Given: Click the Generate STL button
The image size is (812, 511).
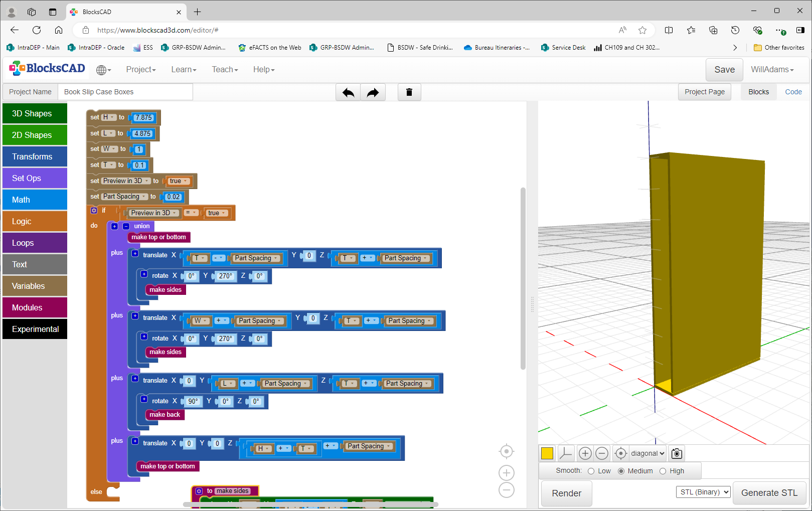Looking at the screenshot, I should 769,493.
